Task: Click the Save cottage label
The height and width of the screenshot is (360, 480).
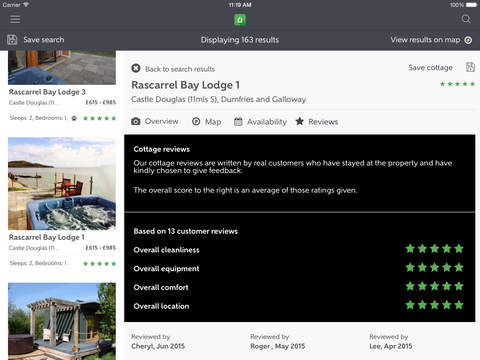Action: [431, 68]
